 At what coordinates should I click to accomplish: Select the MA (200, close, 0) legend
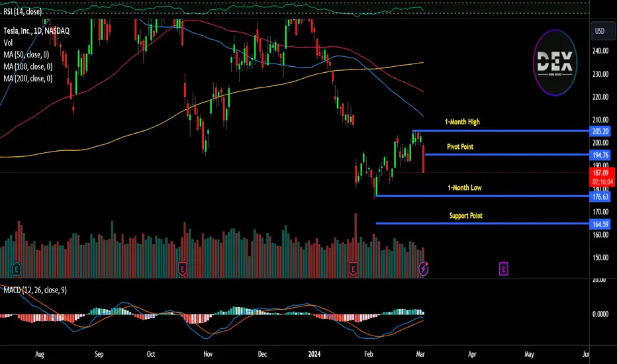28,78
